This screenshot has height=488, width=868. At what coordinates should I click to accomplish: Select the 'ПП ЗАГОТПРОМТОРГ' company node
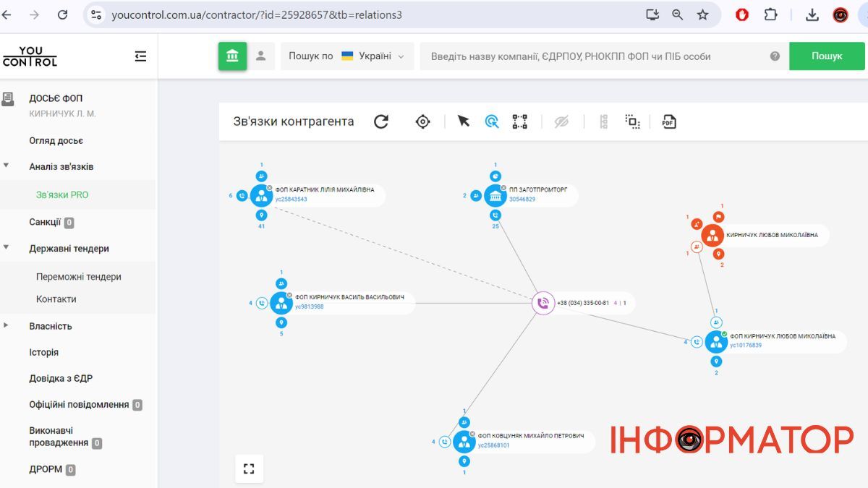tap(495, 195)
